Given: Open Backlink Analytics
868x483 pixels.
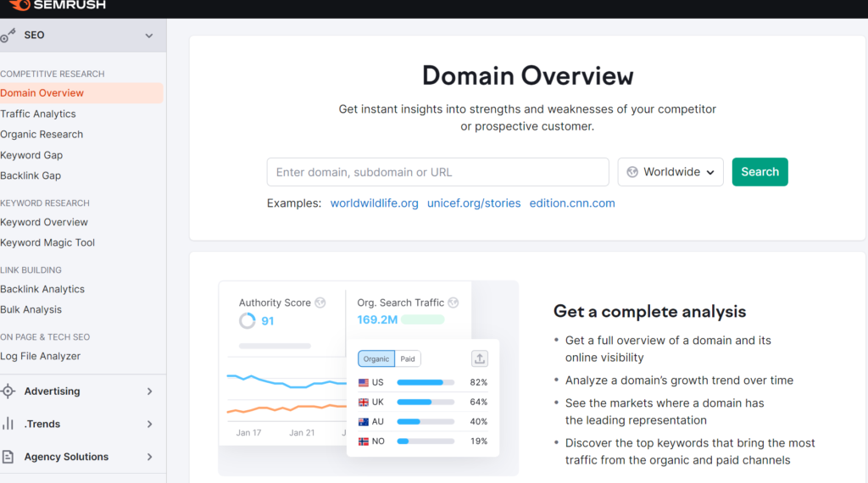Looking at the screenshot, I should click(42, 289).
